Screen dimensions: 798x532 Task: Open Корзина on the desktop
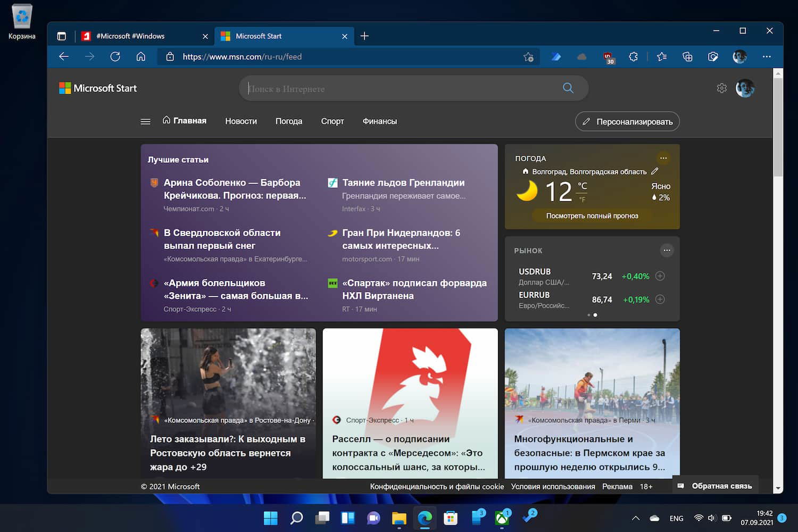coord(22,22)
